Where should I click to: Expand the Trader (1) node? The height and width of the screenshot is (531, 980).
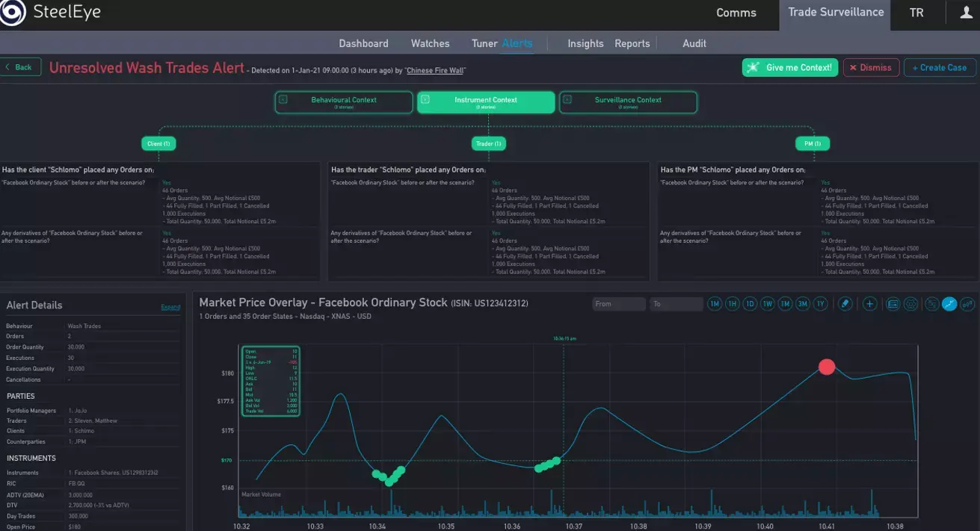(x=488, y=143)
